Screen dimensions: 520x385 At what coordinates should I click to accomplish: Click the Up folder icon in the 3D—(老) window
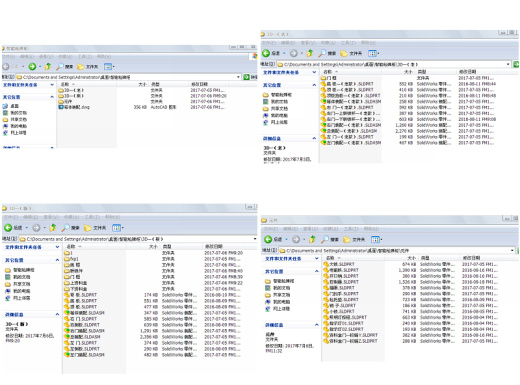(x=310, y=53)
